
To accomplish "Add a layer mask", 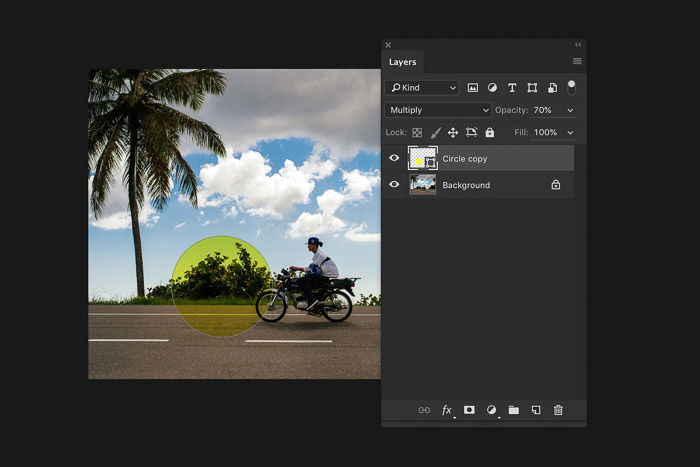I will (469, 410).
